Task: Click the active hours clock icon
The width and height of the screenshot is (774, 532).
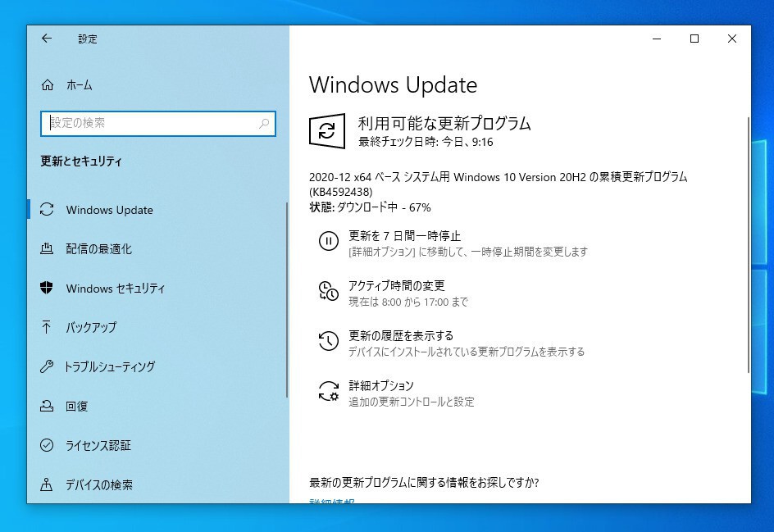Action: pyautogui.click(x=329, y=291)
